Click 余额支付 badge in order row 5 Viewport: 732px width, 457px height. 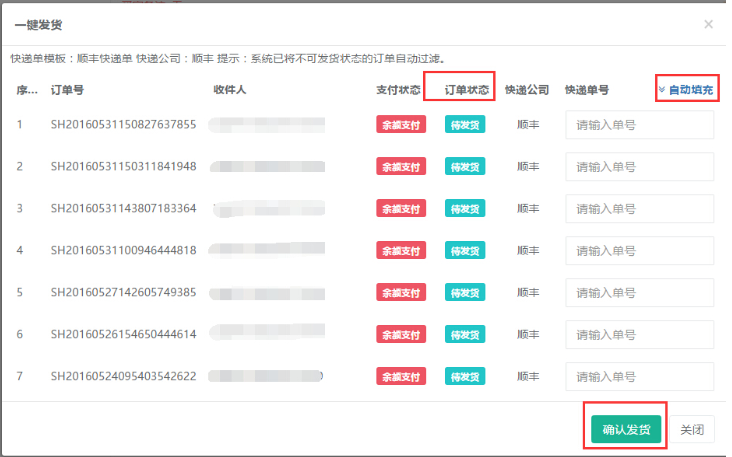[401, 293]
